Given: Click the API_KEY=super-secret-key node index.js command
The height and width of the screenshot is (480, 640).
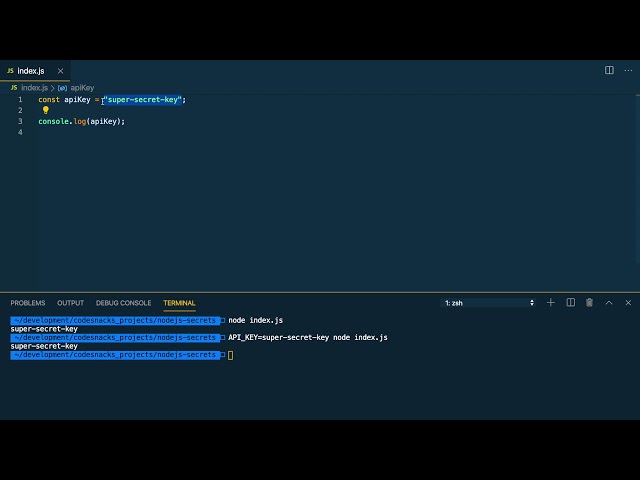Looking at the screenshot, I should [x=308, y=338].
